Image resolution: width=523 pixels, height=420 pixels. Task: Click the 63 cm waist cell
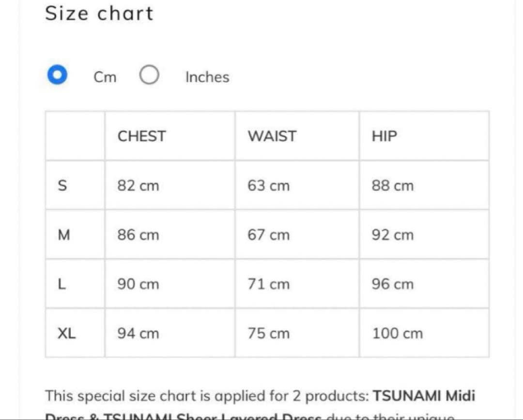point(268,186)
